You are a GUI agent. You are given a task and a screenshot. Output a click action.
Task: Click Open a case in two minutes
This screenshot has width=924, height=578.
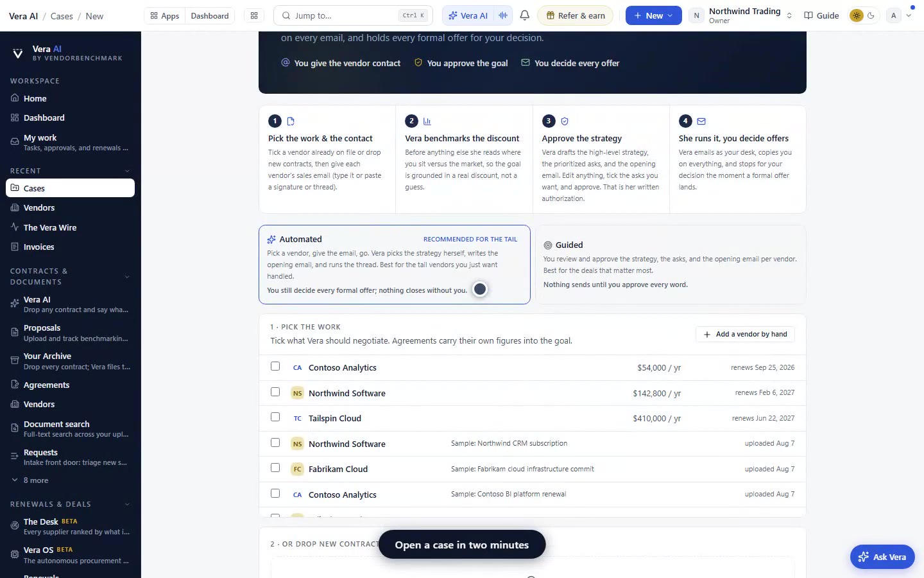tap(462, 545)
